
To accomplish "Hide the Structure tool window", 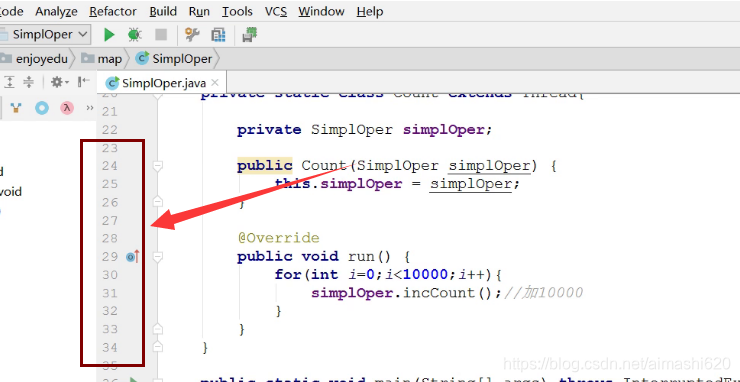I will tap(84, 82).
